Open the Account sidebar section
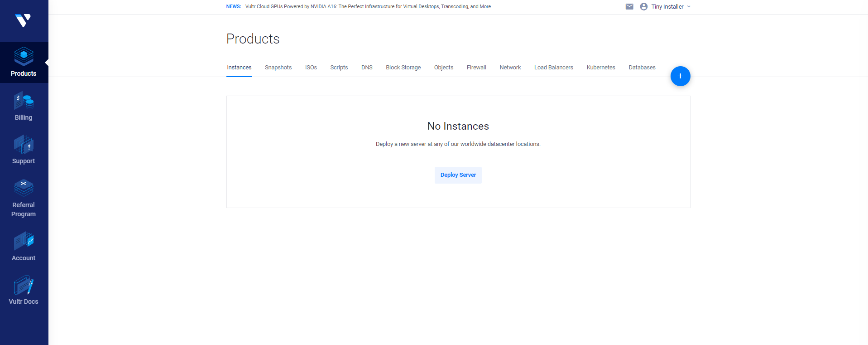Viewport: 868px width, 345px height. tap(24, 247)
